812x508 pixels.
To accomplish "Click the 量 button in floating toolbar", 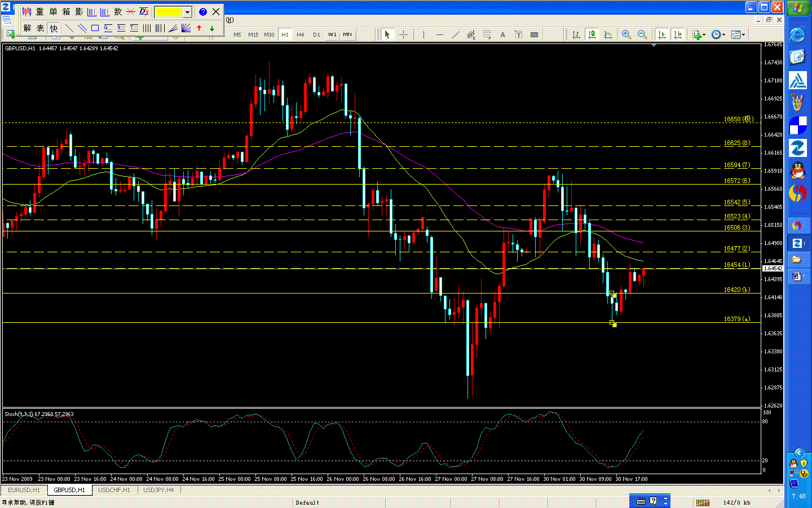I will pos(39,11).
